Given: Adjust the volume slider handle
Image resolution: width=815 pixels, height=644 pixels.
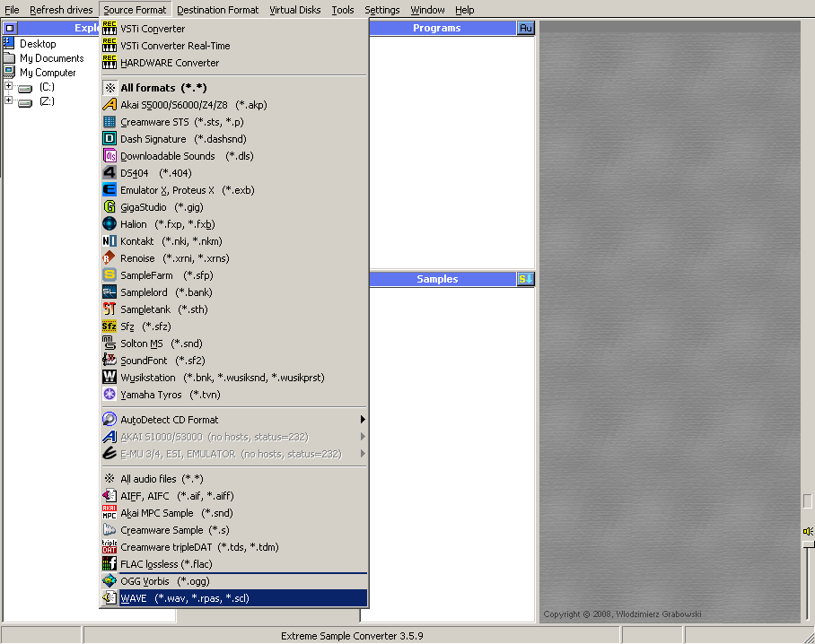Looking at the screenshot, I should (808, 544).
